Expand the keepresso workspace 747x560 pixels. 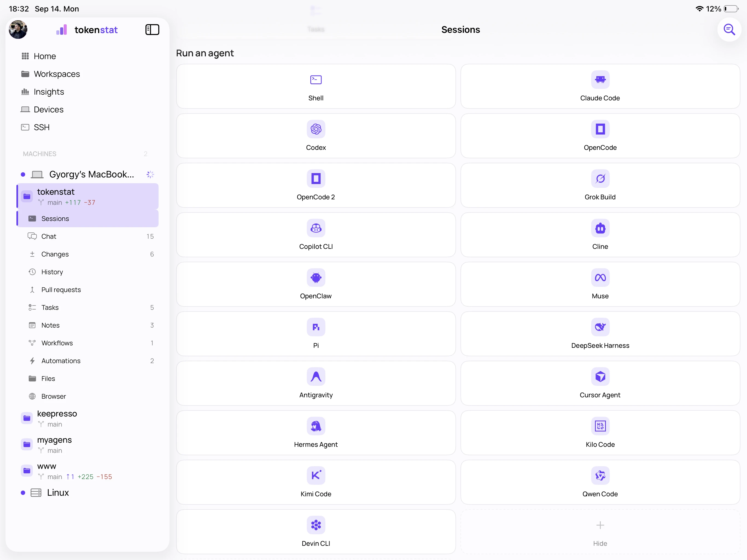coord(88,418)
